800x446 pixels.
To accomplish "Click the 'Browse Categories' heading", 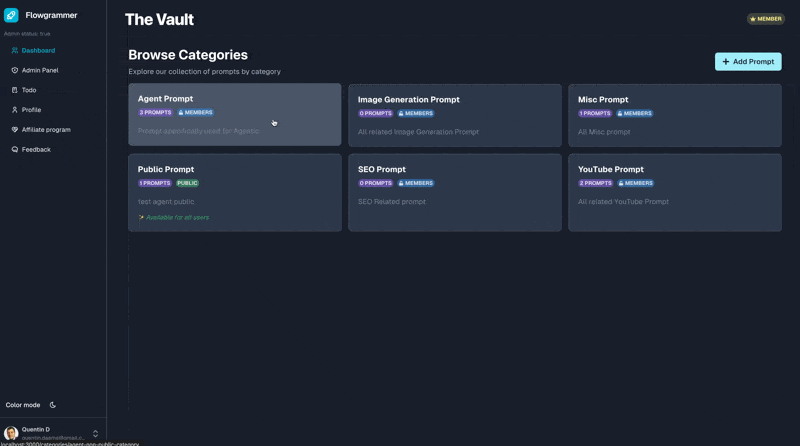I will point(188,55).
